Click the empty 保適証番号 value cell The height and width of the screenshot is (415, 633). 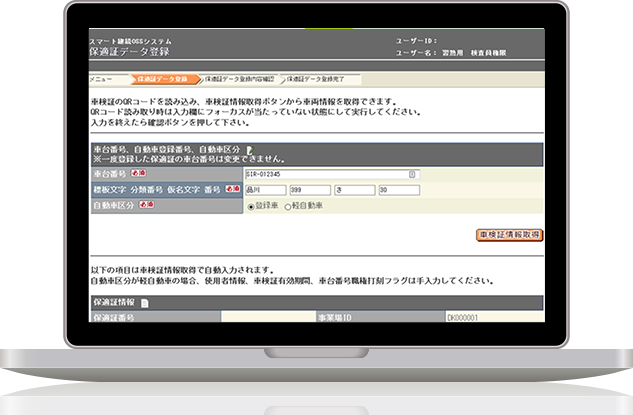click(x=268, y=317)
